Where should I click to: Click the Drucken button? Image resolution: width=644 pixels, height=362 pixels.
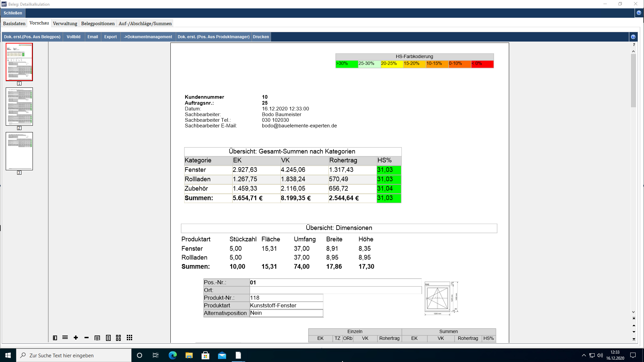click(x=261, y=37)
